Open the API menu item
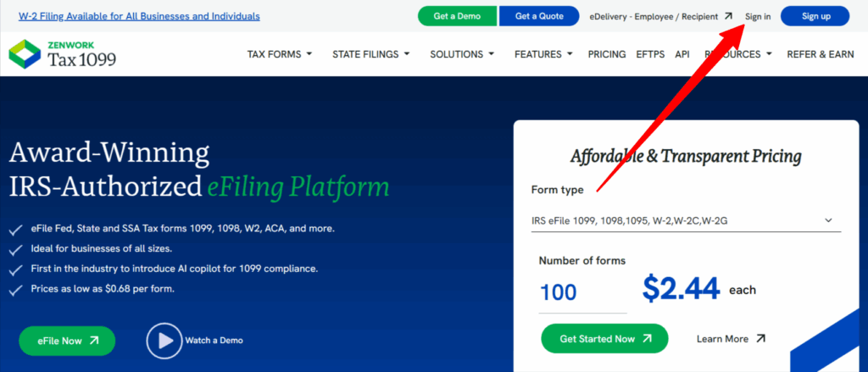 pos(682,54)
